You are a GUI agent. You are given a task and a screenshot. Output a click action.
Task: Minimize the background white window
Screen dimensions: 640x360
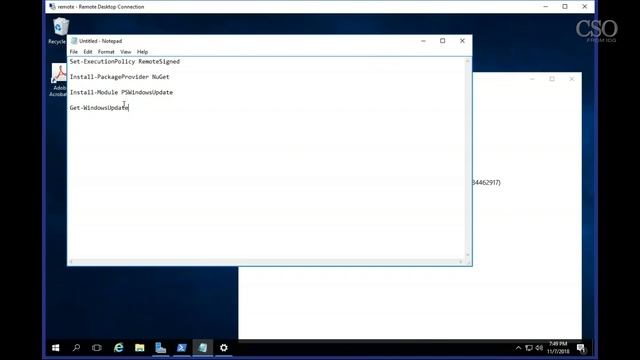(x=532, y=79)
